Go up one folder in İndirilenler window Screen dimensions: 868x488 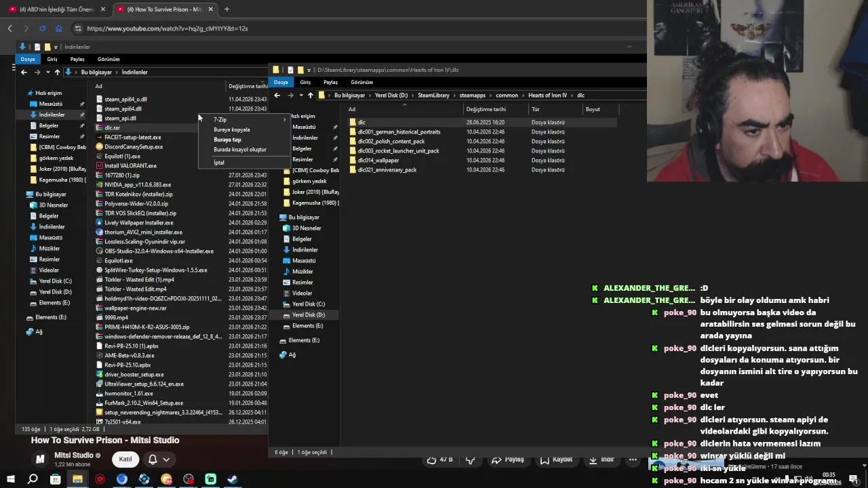tap(57, 72)
